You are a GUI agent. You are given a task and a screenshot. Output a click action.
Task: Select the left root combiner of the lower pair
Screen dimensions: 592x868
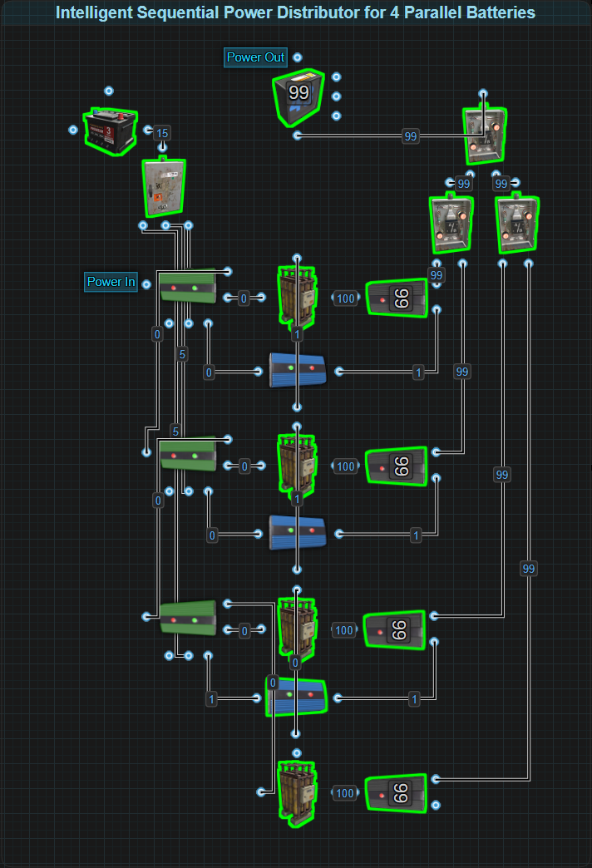click(451, 223)
